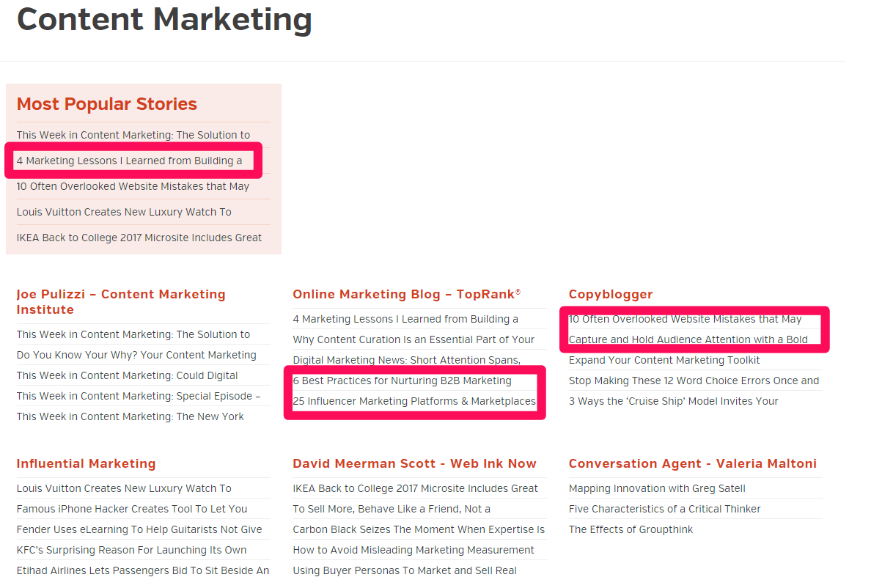This screenshot has width=871, height=588.
Task: Open '6 Best Practices for Nurturing B2B Marketing'
Action: coord(403,381)
